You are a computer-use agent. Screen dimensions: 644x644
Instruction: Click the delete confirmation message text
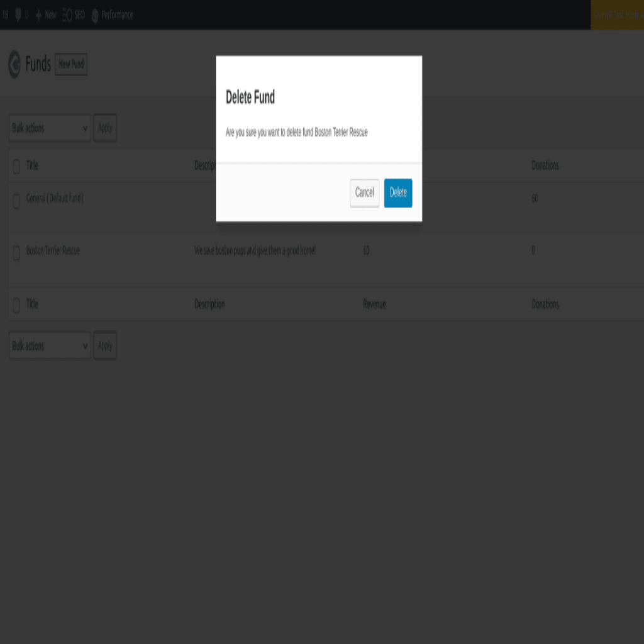coord(297,132)
